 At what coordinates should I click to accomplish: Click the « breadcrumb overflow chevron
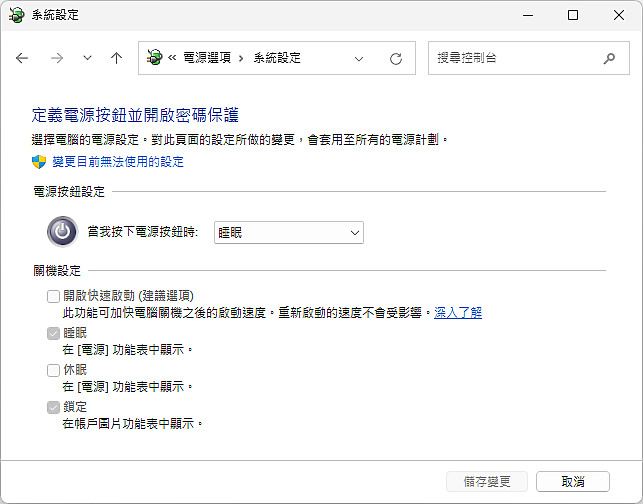(172, 58)
